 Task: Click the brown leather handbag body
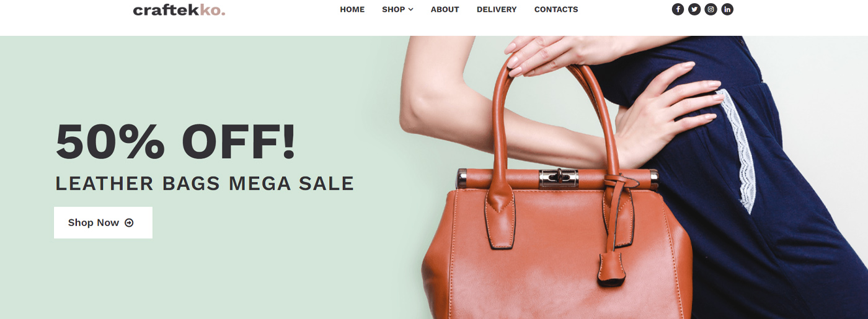(x=557, y=254)
